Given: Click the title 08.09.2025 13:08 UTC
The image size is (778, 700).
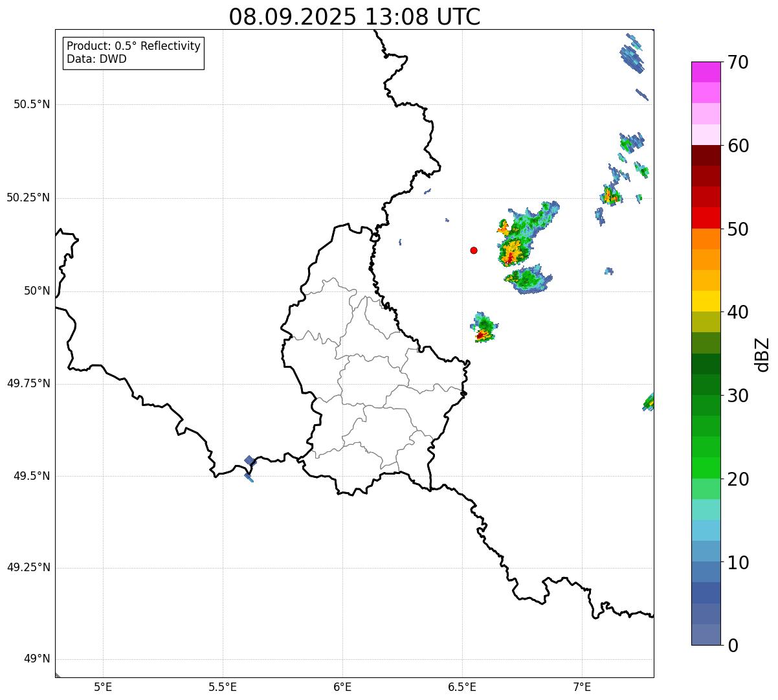Looking at the screenshot, I should (355, 17).
